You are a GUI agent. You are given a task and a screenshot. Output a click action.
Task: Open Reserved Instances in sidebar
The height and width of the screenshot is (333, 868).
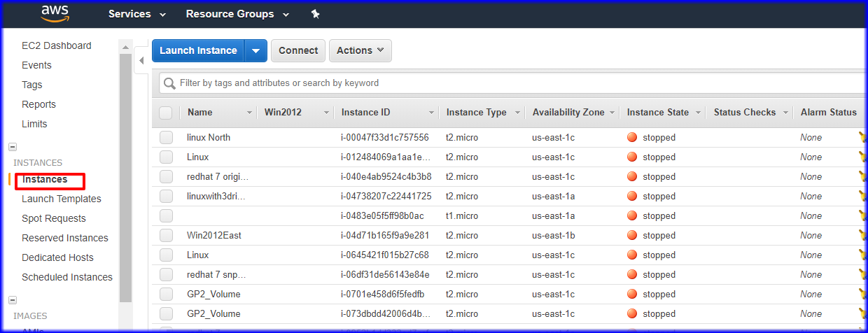65,238
